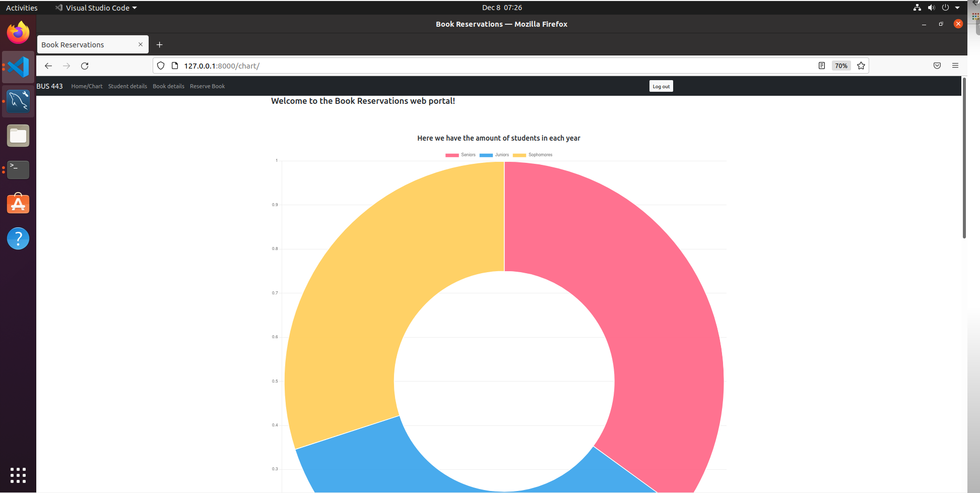980x493 pixels.
Task: Reload the current page
Action: coord(84,66)
